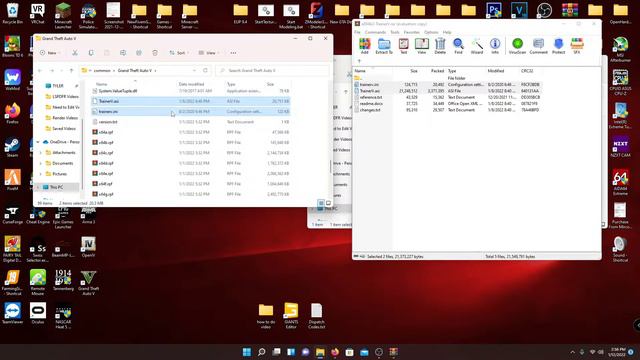Open the Options menu in WinRAR

tap(431, 32)
